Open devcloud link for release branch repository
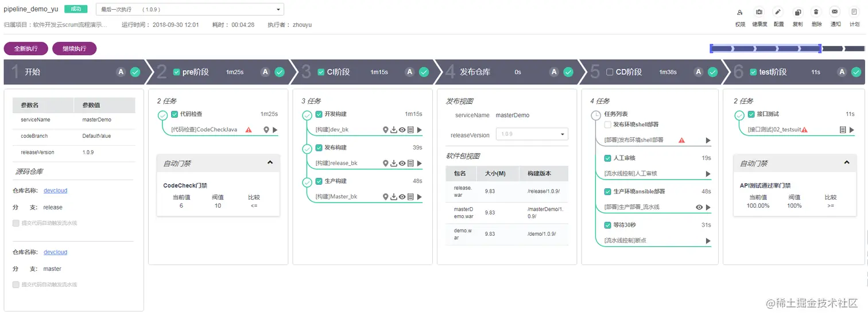Viewport: 868px width, 319px height. [55, 190]
